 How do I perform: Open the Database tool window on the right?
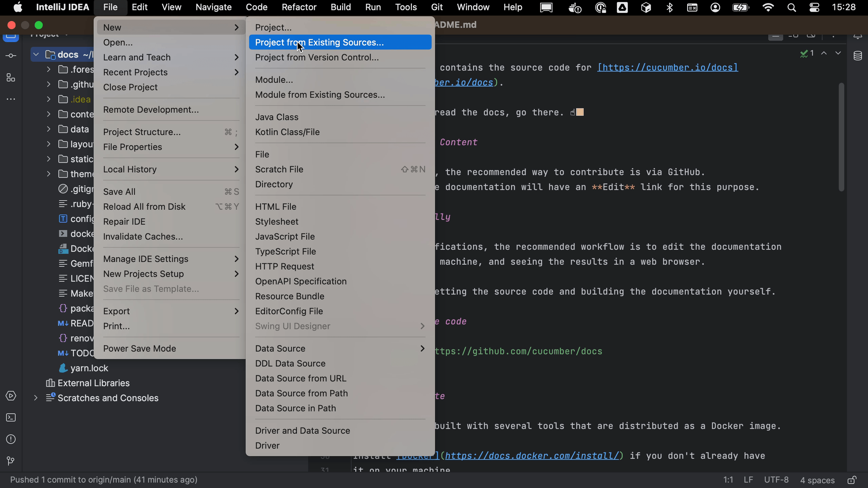pos(858,55)
